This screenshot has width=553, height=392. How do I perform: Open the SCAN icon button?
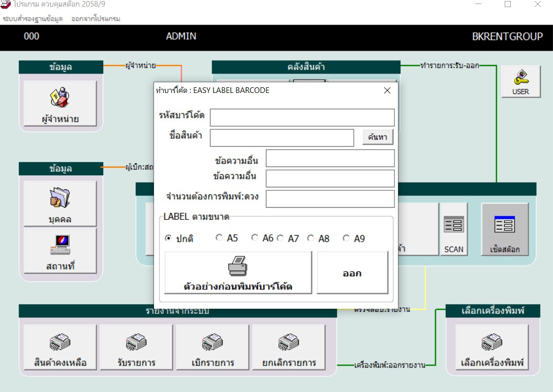(x=453, y=230)
